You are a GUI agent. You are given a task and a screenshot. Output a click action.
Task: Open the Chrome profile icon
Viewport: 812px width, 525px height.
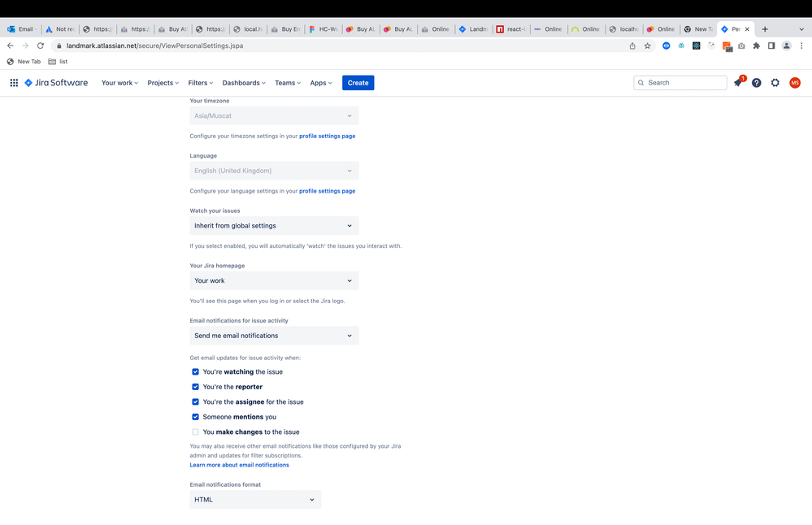pyautogui.click(x=785, y=46)
